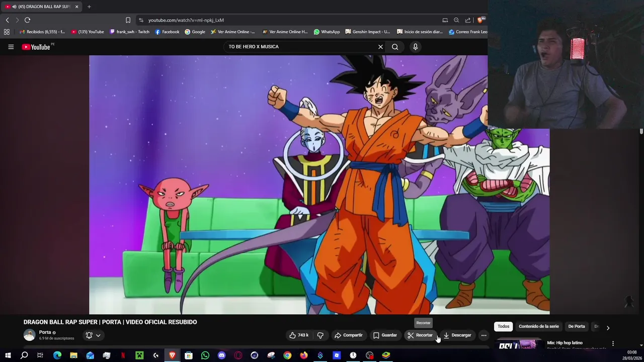Open Microsoft Store from the taskbar
The width and height of the screenshot is (644, 362).
[189, 355]
